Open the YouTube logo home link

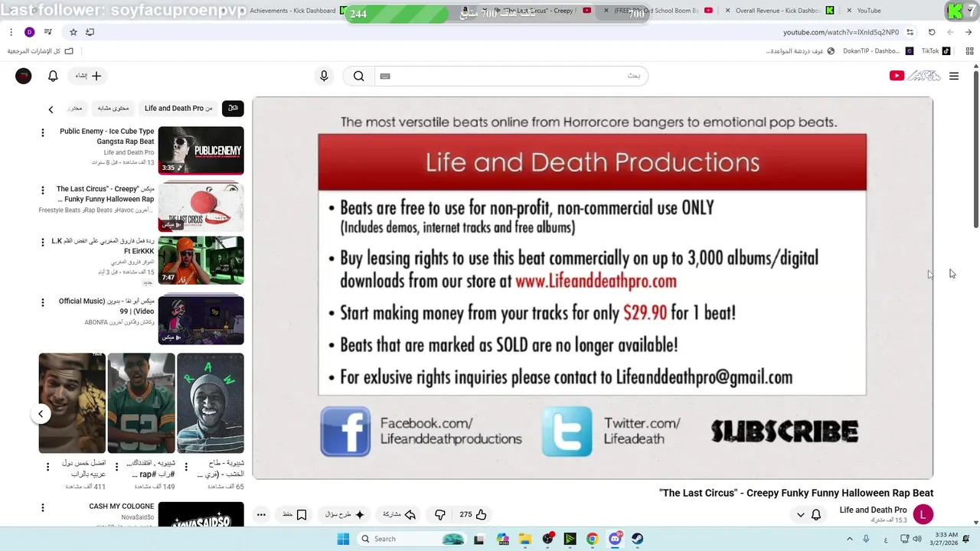pyautogui.click(x=915, y=76)
